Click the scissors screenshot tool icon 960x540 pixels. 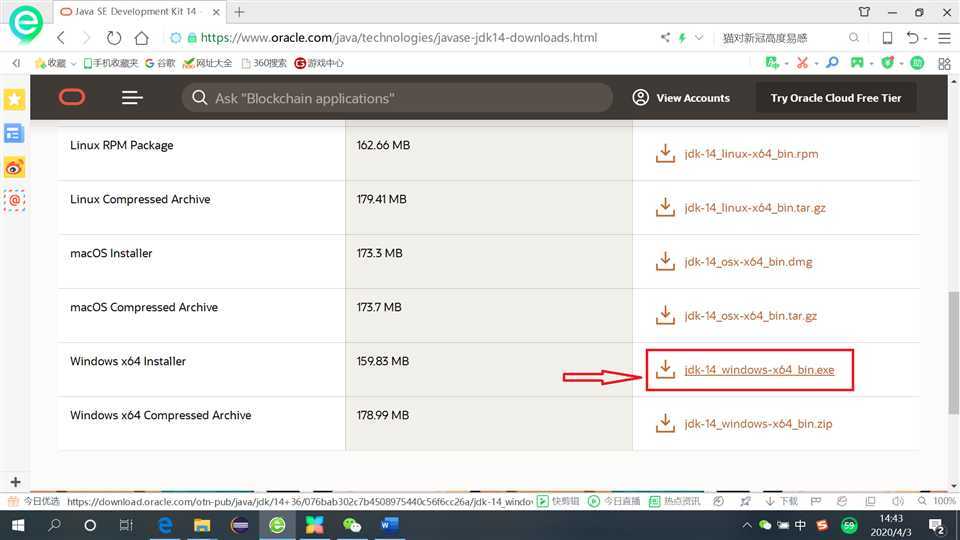coord(802,62)
